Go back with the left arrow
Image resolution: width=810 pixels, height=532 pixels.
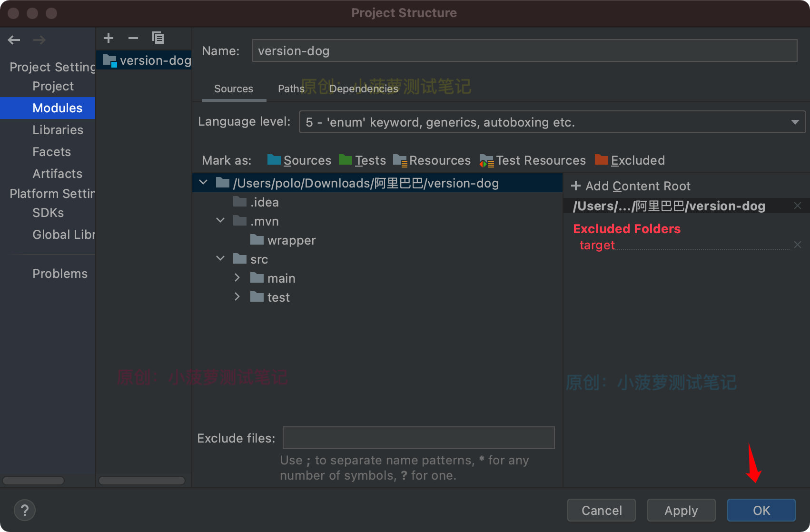14,40
